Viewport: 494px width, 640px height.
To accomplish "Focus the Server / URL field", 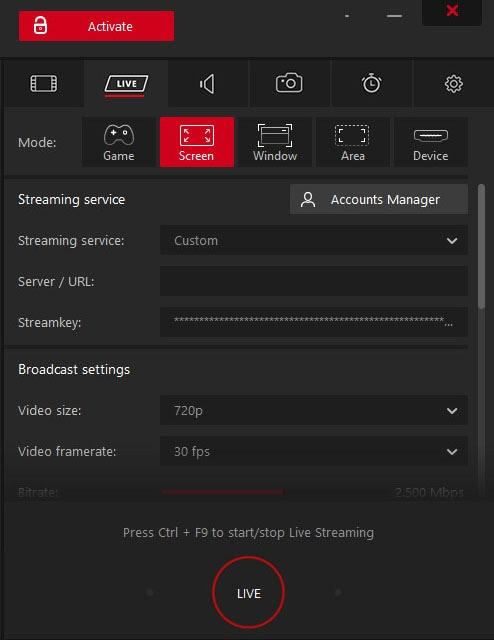I will pos(314,281).
